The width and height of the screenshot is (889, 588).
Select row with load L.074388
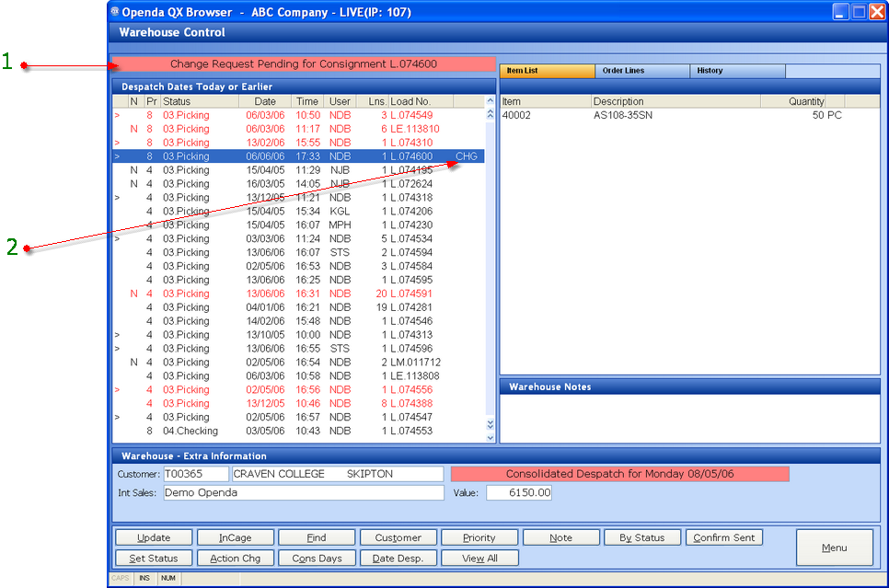point(299,403)
